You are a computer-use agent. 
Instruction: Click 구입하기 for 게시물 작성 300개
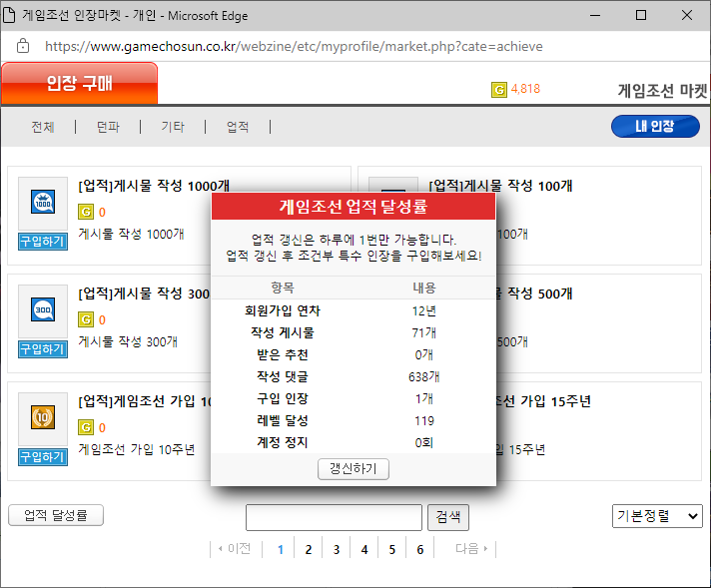pos(43,349)
